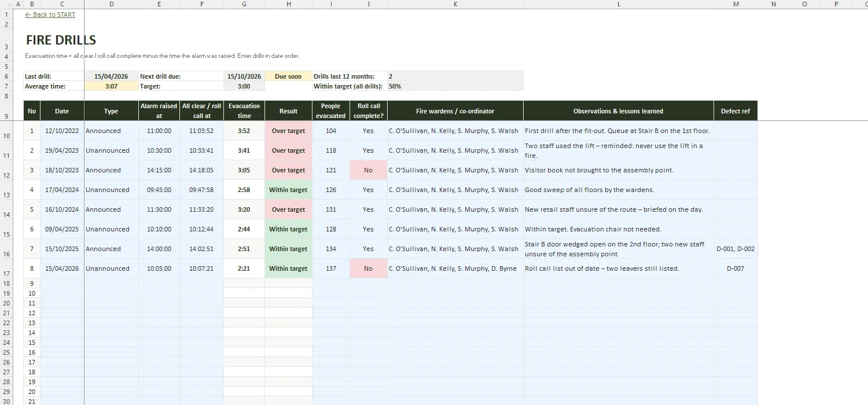
Task: Click drill 4 all clear time 09:47:58
Action: coord(201,190)
